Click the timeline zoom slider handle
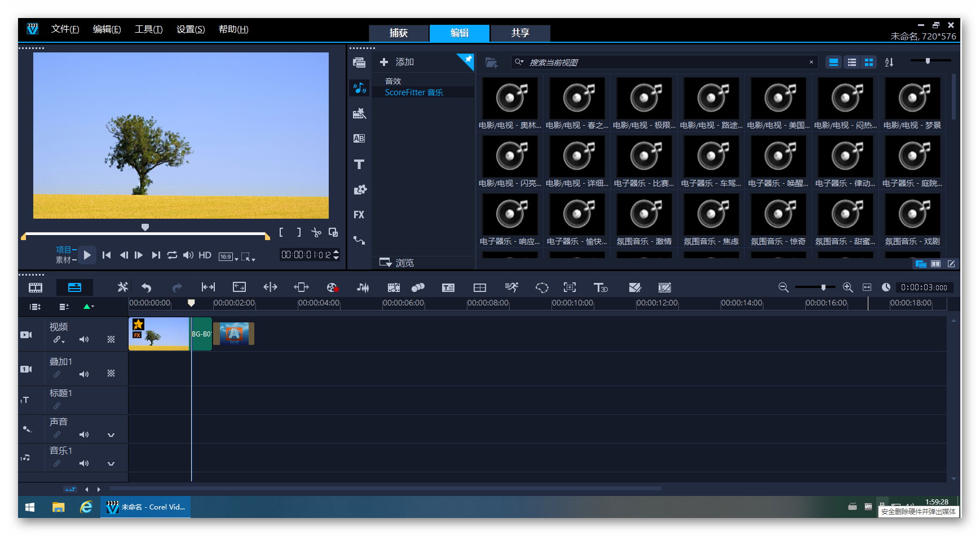Image resolution: width=980 pixels, height=536 pixels. 823,287
